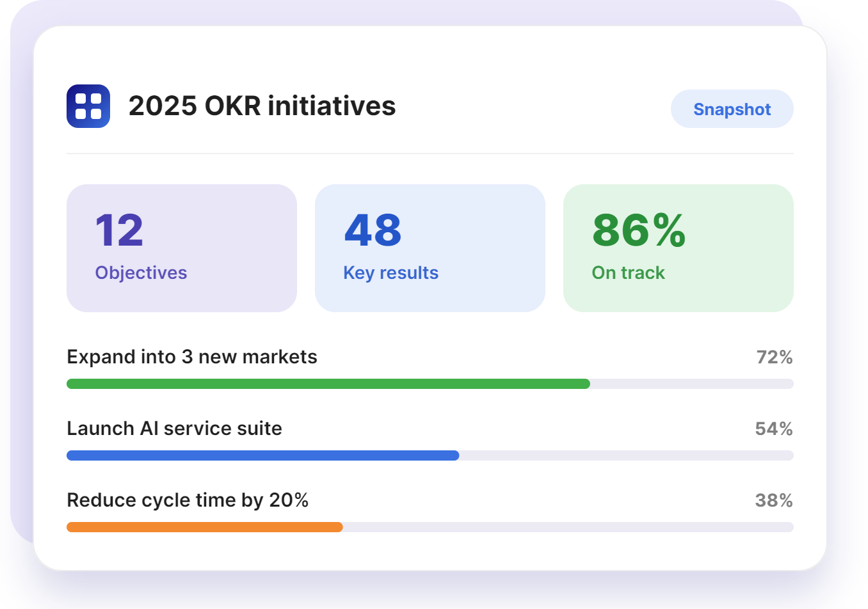Open the 48 Key results card
868x609 pixels.
(430, 248)
